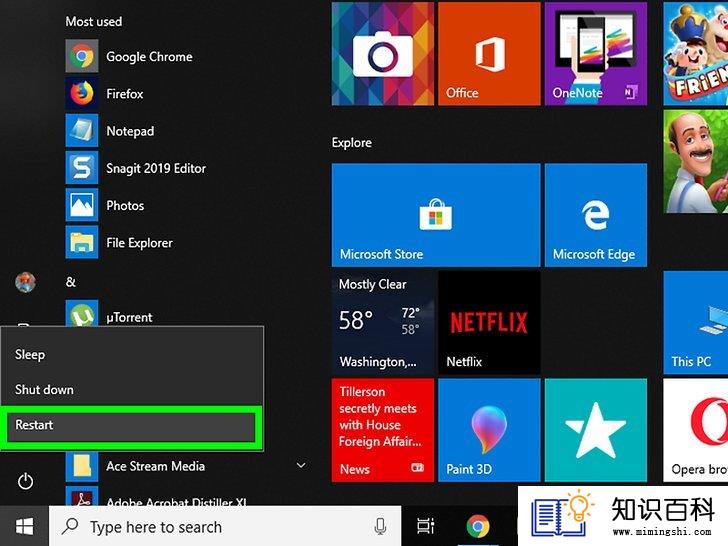Open the Microsoft Store tile
Viewport: 728px width, 546px height.
click(x=436, y=214)
